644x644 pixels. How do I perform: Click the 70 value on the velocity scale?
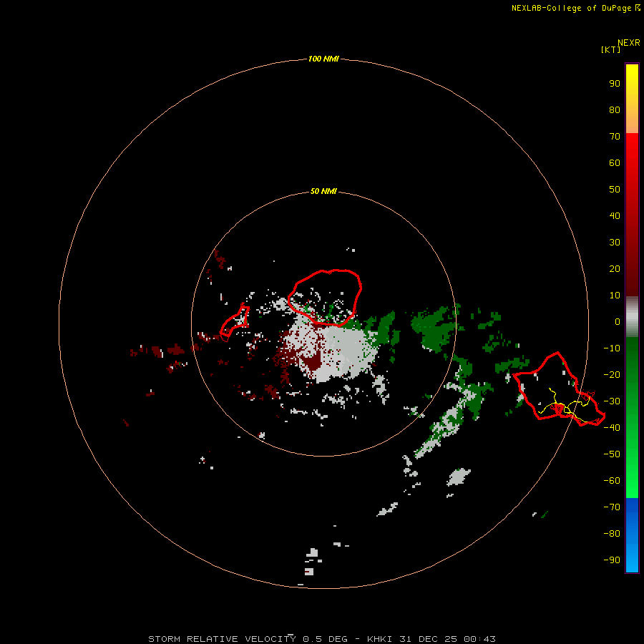(615, 137)
